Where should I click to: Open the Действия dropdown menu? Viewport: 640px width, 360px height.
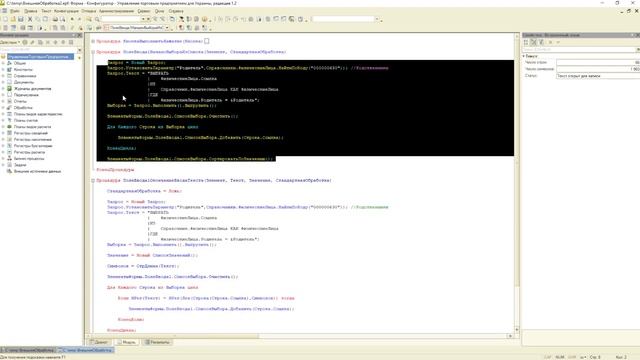pos(10,42)
